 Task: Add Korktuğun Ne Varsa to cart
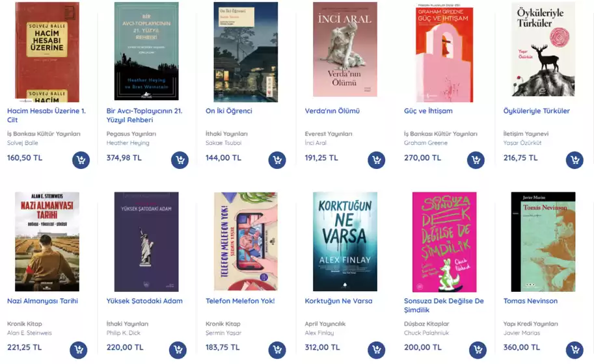tap(376, 350)
